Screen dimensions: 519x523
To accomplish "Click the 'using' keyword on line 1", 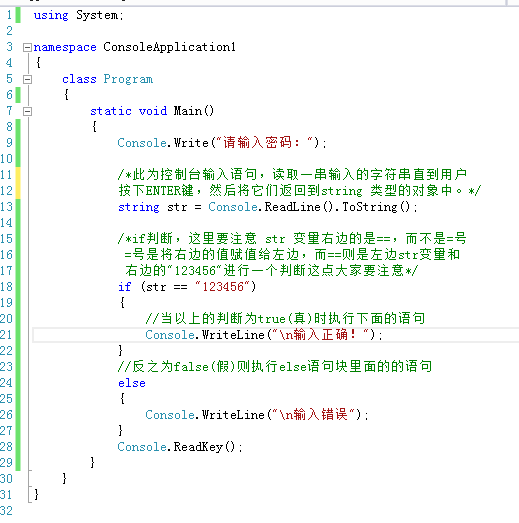I will pyautogui.click(x=51, y=15).
